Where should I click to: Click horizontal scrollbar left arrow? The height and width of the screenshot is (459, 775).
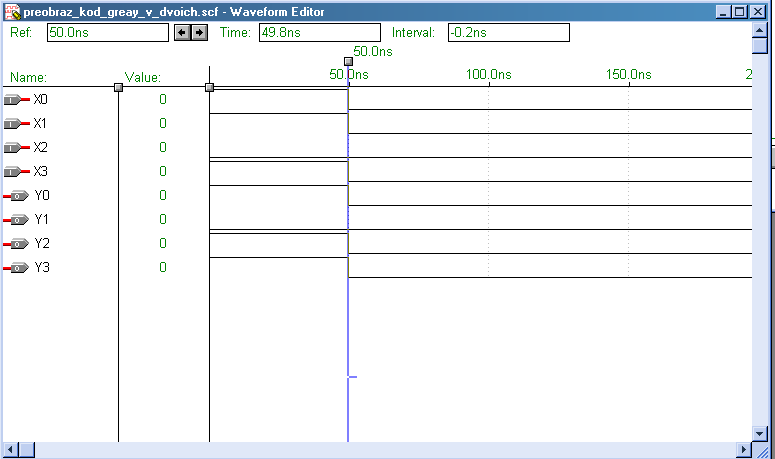tap(11, 450)
